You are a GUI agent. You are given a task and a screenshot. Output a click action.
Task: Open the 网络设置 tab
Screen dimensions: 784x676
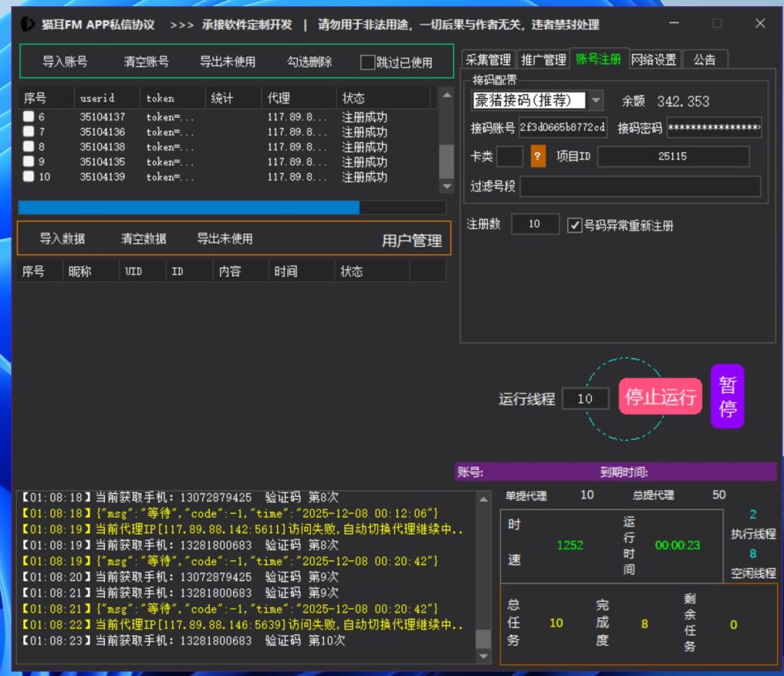pos(653,60)
